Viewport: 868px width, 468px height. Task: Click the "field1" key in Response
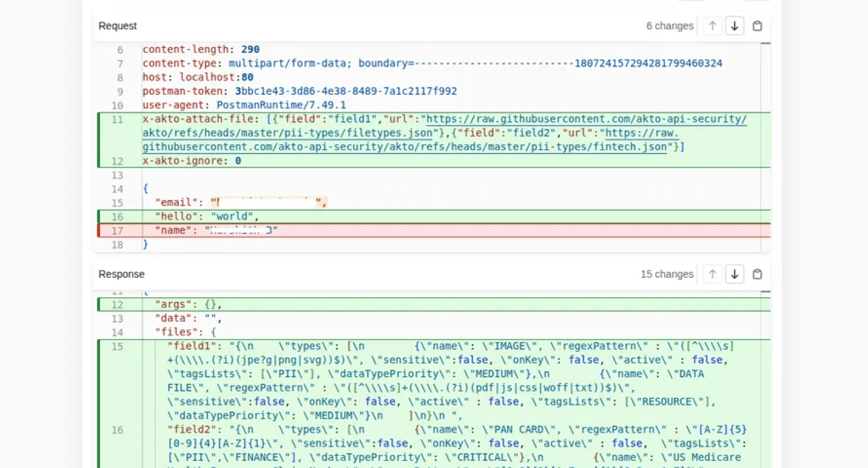(x=191, y=346)
